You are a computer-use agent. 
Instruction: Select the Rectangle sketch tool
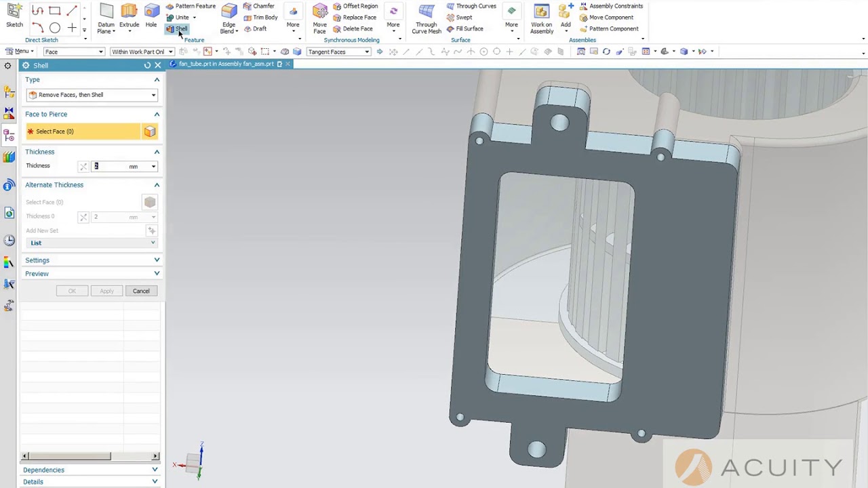[x=55, y=10]
